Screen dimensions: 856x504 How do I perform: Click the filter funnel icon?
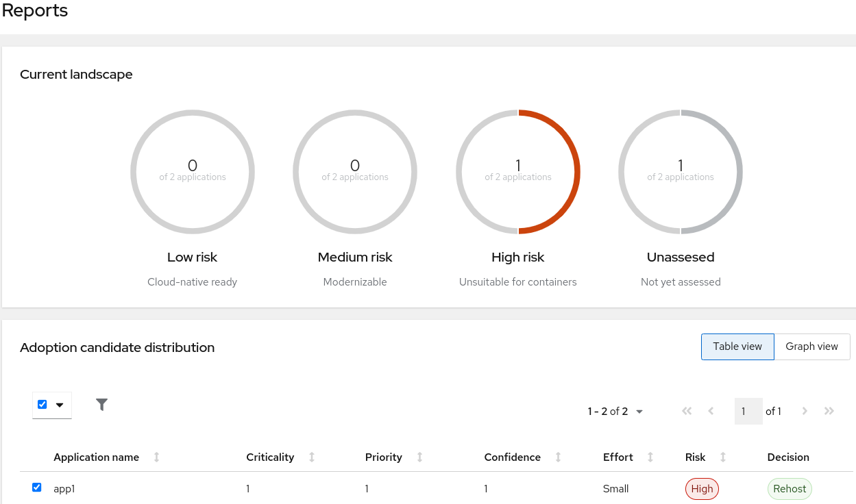click(102, 405)
